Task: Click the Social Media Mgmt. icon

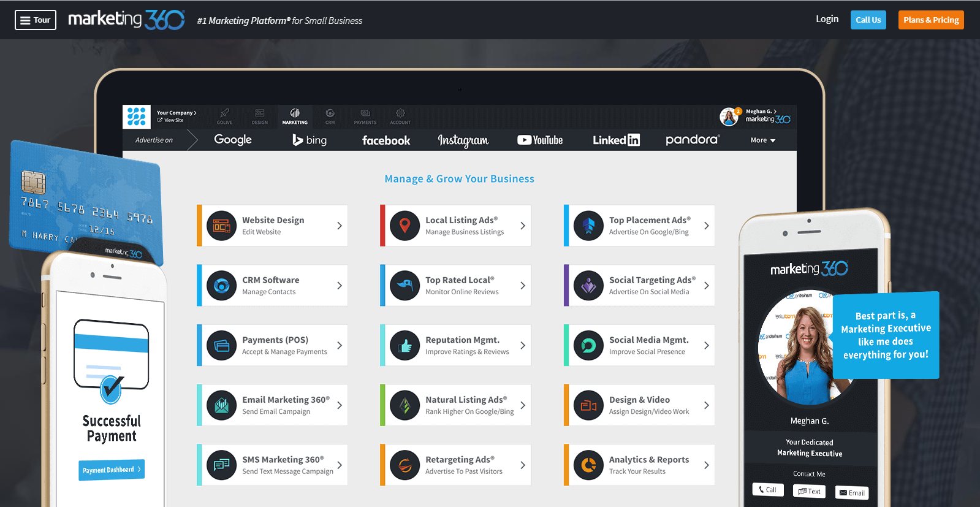Action: coord(588,346)
